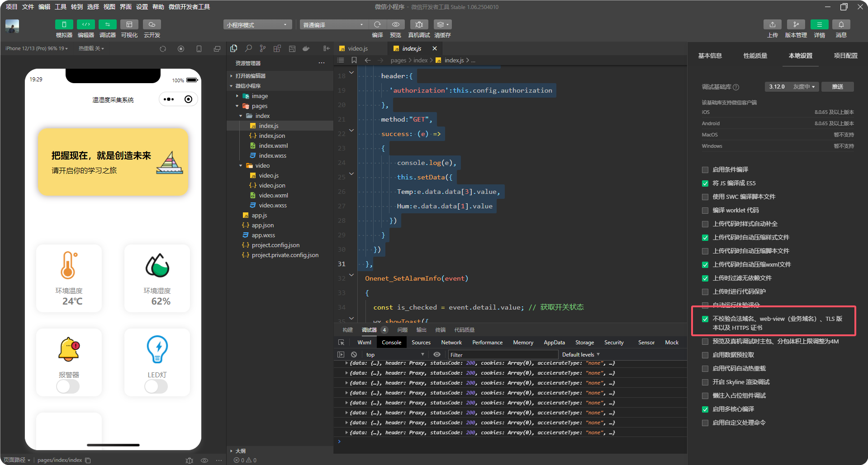Collapse the pages folder in explorer

pyautogui.click(x=237, y=106)
